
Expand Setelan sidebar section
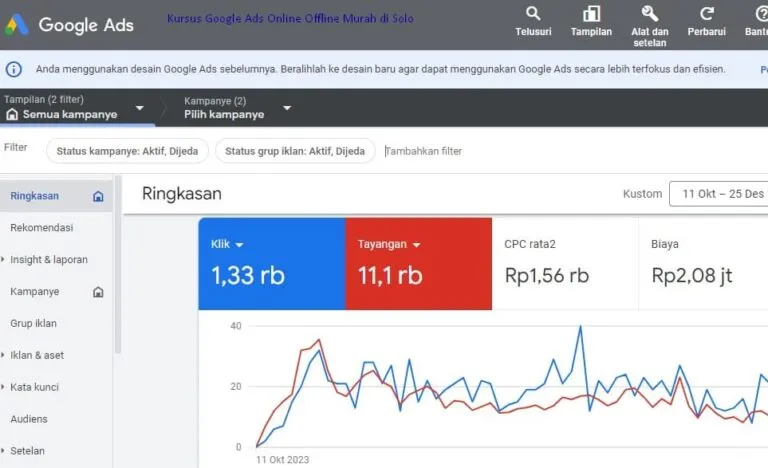pyautogui.click(x=3, y=450)
